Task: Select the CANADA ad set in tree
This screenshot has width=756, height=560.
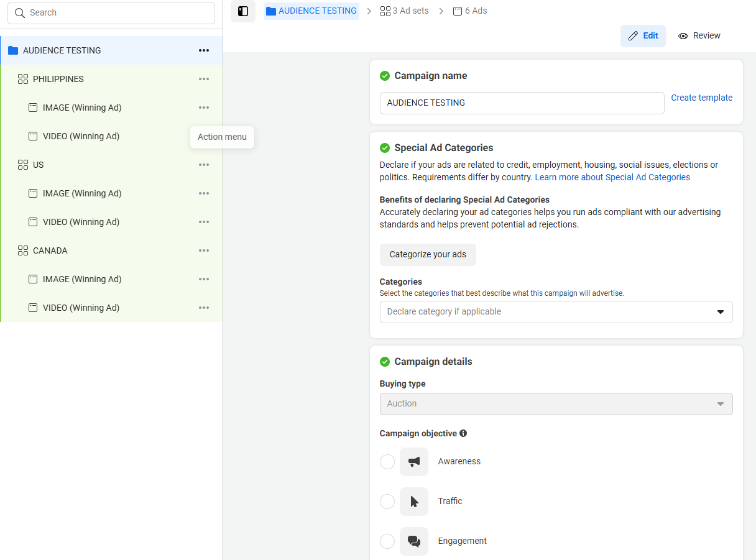Action: pyautogui.click(x=50, y=250)
